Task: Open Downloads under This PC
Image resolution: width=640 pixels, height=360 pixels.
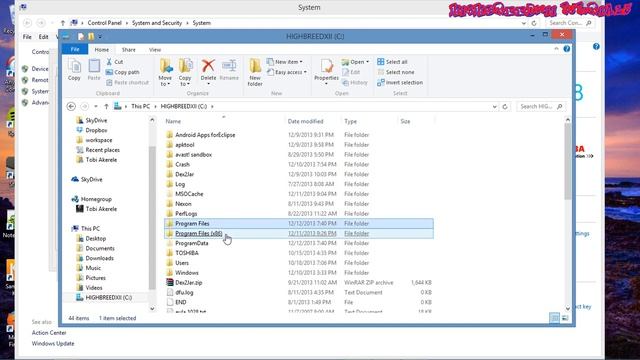Action: point(99,258)
